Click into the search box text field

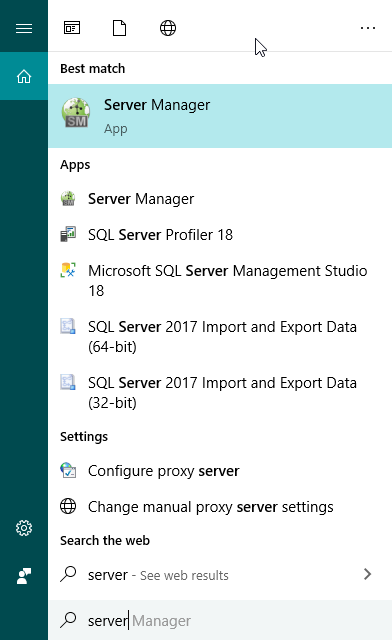click(220, 620)
